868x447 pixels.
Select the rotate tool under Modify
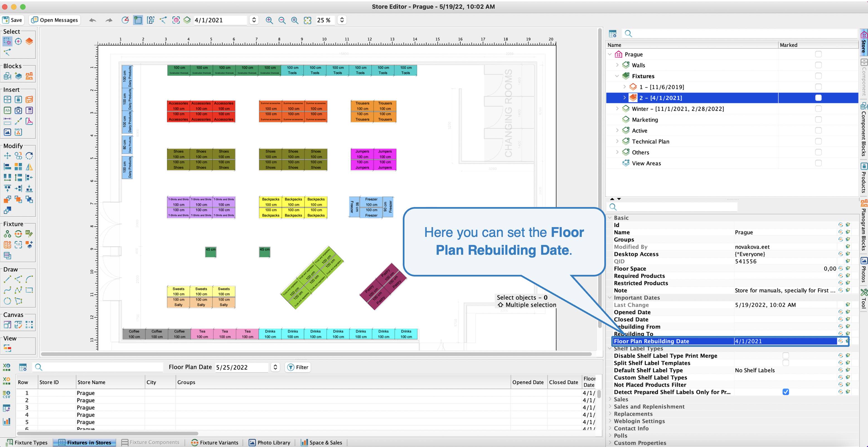pos(29,155)
